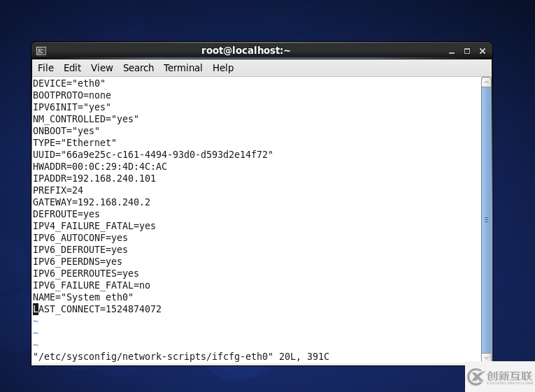The image size is (535, 392).
Task: Maximize the root@localhost terminal window
Action: click(467, 51)
